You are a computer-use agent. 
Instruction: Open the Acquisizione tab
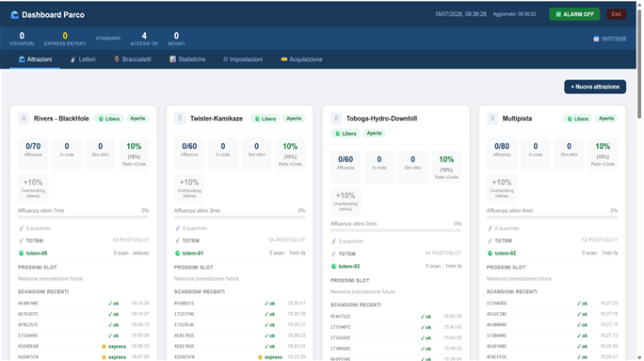[x=301, y=59]
